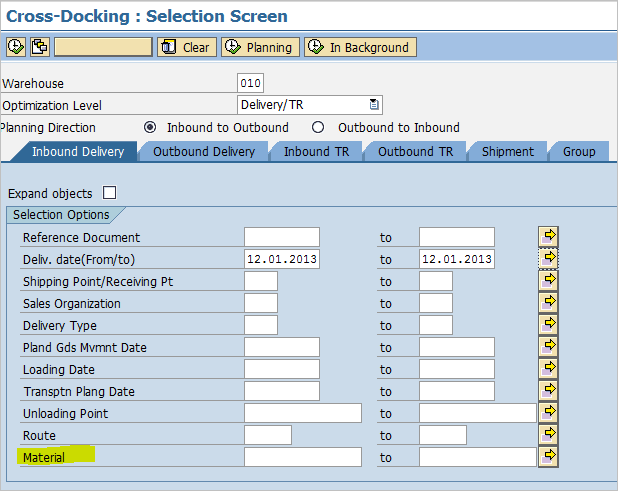Open multiple selection for Delivery Type

pos(548,324)
